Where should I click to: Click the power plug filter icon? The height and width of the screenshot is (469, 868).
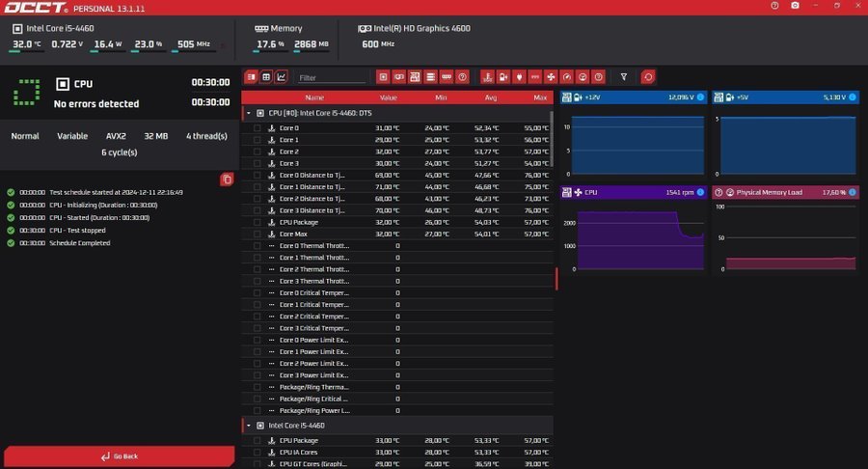pos(519,77)
